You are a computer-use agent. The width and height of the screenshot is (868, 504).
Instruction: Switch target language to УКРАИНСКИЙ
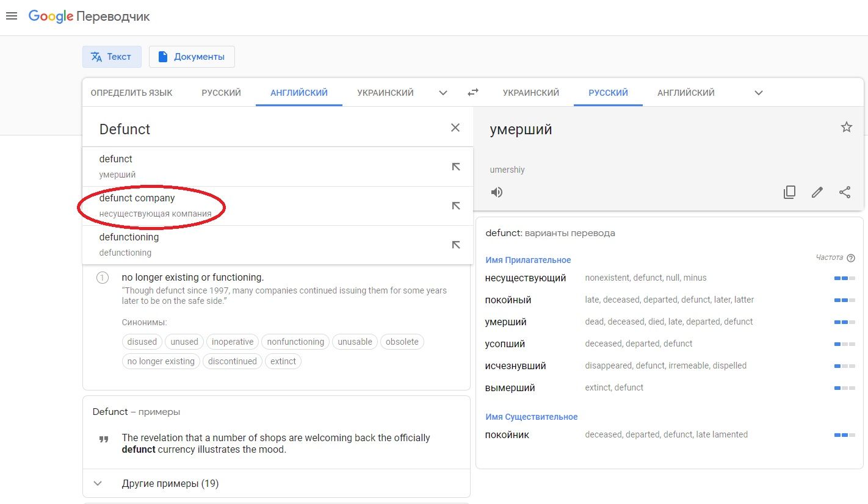click(530, 93)
